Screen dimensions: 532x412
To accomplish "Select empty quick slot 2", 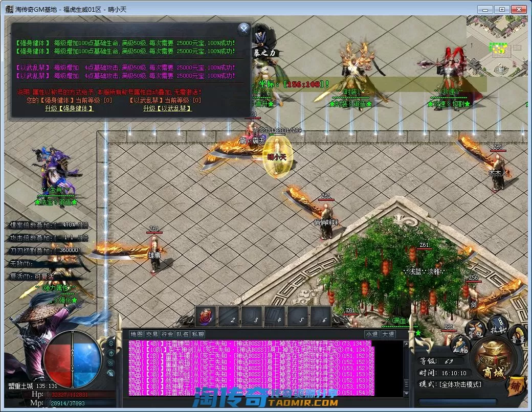I will point(229,316).
